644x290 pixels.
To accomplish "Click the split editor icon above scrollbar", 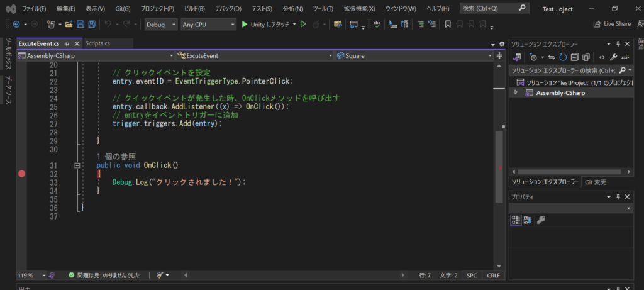I will pos(499,55).
